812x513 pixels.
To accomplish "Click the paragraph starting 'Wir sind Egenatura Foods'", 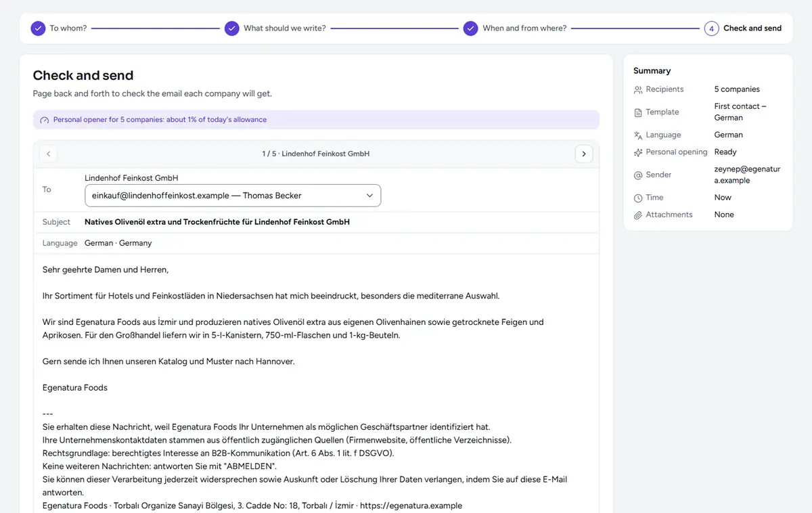I will tap(293, 329).
